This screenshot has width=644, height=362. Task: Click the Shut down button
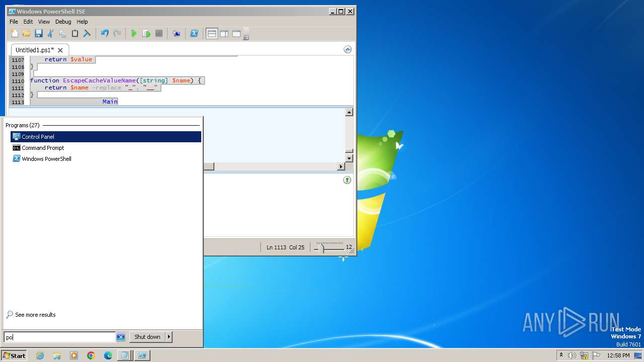[147, 337]
